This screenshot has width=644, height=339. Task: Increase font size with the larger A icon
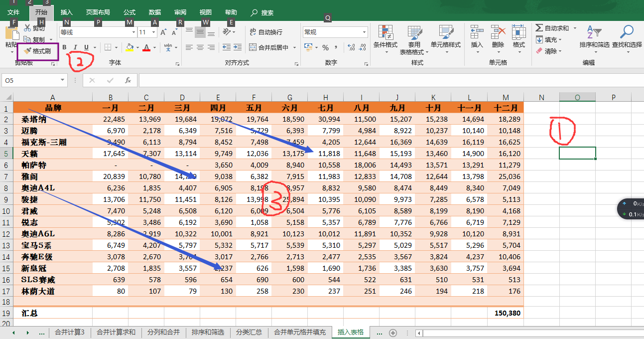(163, 32)
